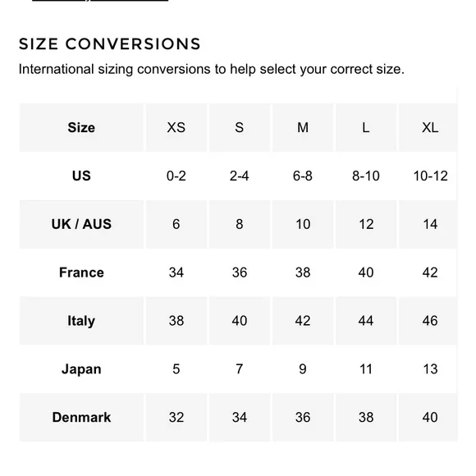Select the US row label

[81, 176]
